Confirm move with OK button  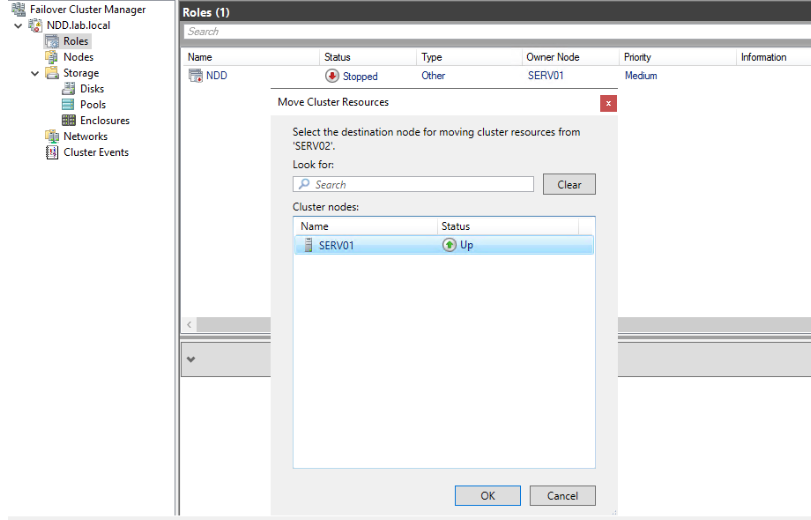click(x=488, y=496)
